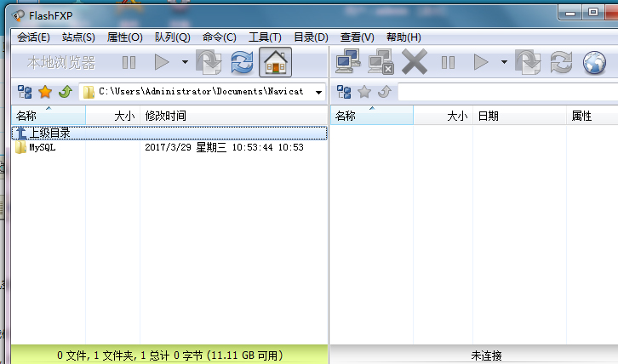This screenshot has width=618, height=364.
Task: Click the MySQL folder modified date text
Action: (224, 147)
